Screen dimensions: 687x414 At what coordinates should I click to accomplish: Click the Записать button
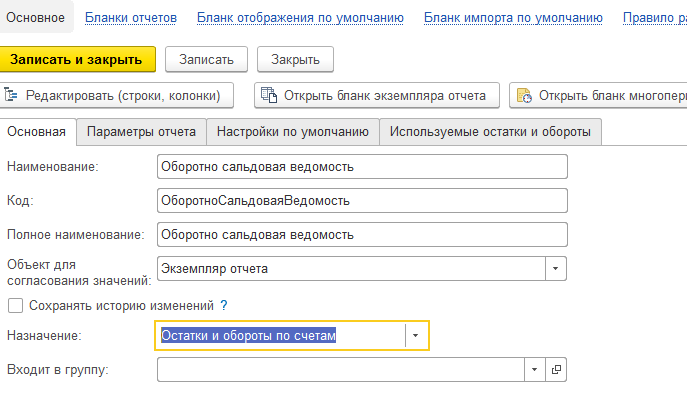[x=206, y=59]
